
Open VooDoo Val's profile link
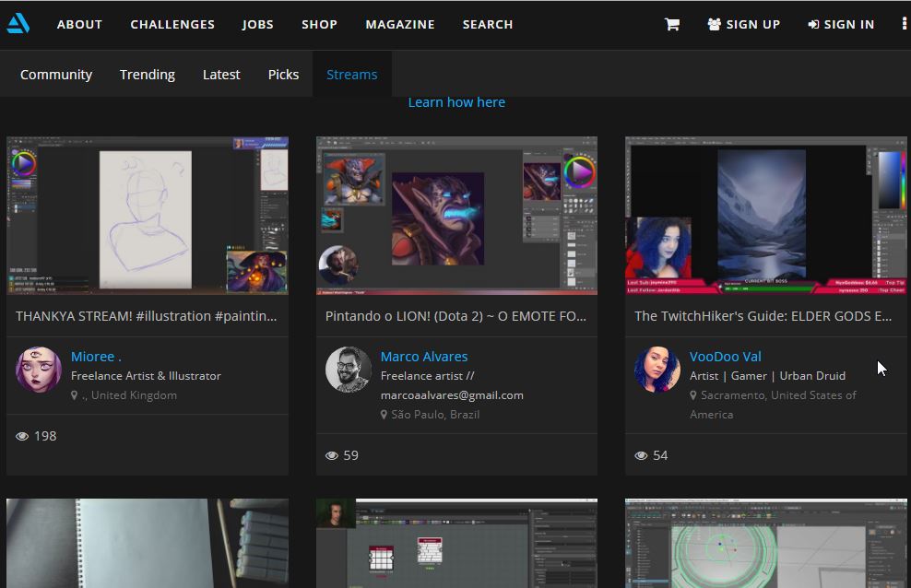726,357
